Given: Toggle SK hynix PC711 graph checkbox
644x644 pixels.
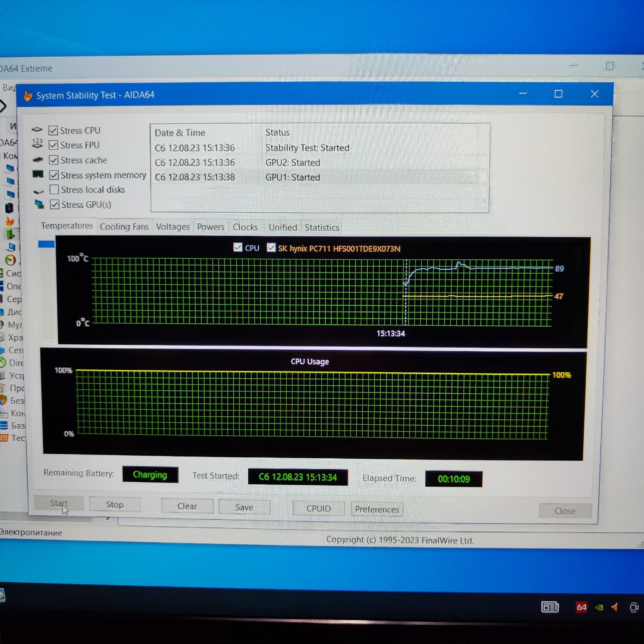Looking at the screenshot, I should [x=271, y=248].
